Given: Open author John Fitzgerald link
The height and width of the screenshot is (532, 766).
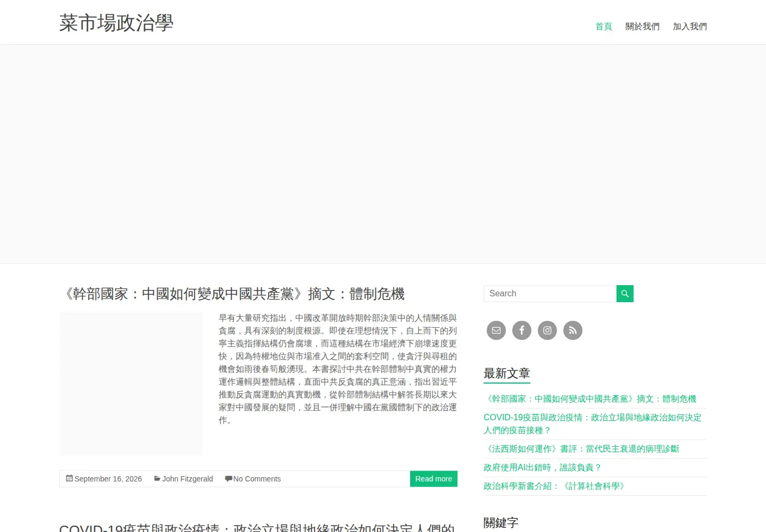Looking at the screenshot, I should tap(188, 479).
